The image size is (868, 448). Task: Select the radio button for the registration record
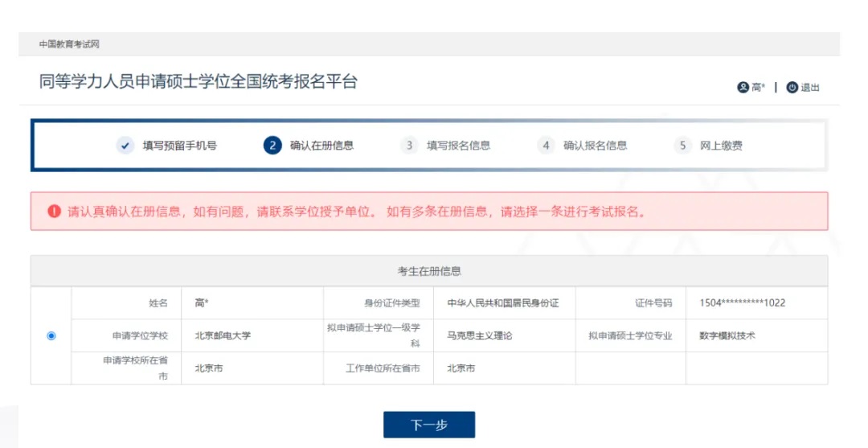(x=51, y=335)
